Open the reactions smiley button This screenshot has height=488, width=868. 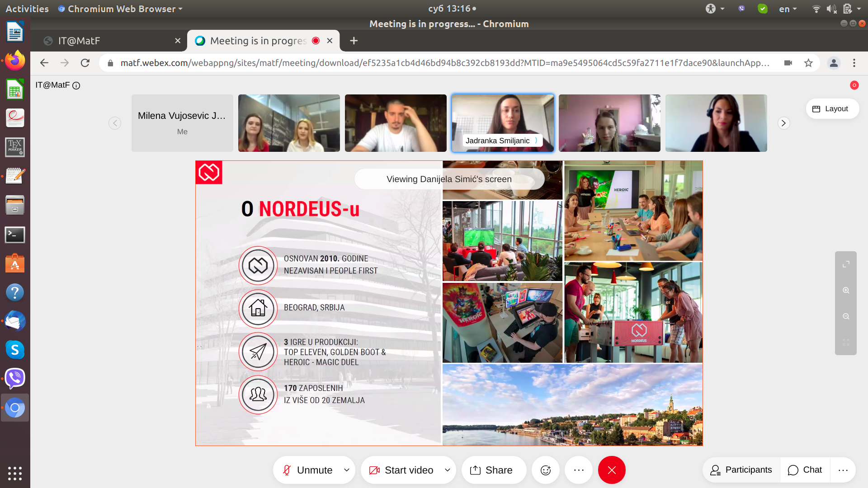pos(546,470)
